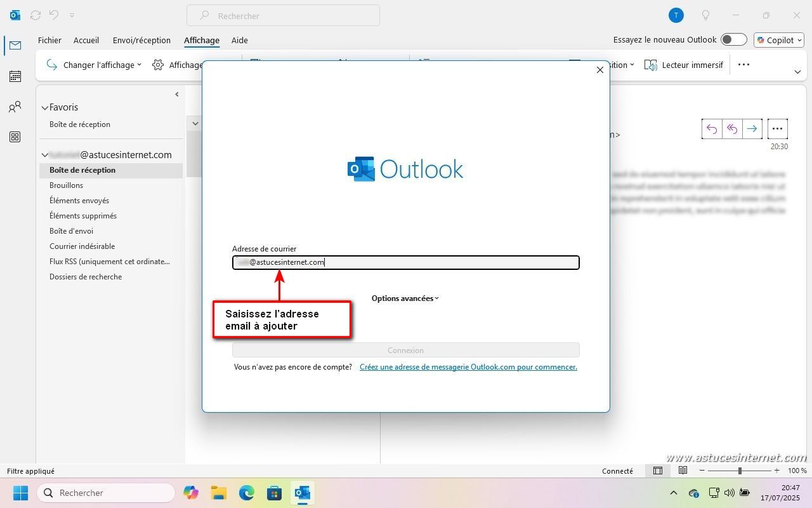812x508 pixels.
Task: Click the view settings gear icon
Action: point(158,65)
